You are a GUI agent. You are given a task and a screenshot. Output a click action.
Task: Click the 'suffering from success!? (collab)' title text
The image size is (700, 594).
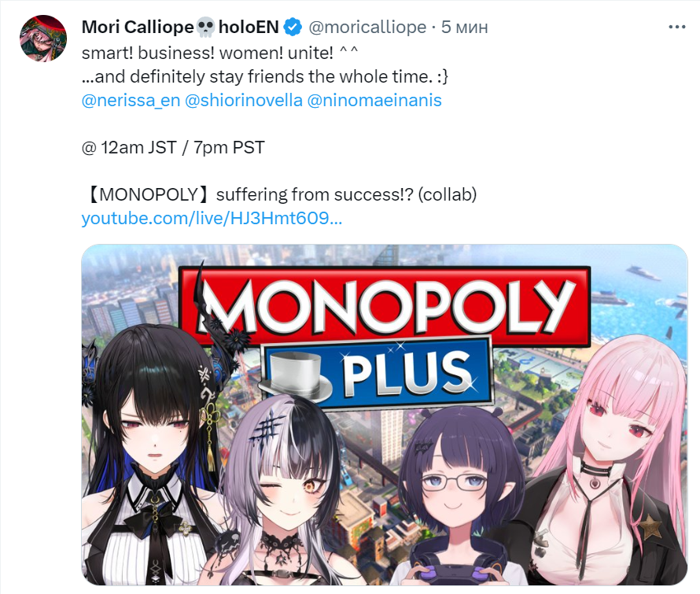[x=346, y=195]
